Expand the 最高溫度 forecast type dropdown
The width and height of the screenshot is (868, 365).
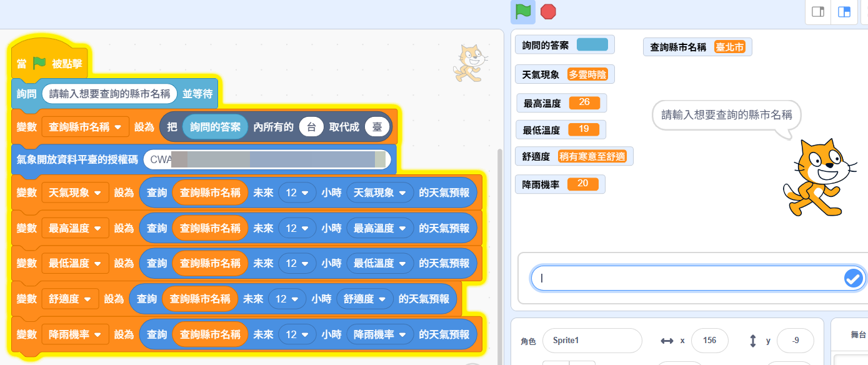tap(380, 229)
